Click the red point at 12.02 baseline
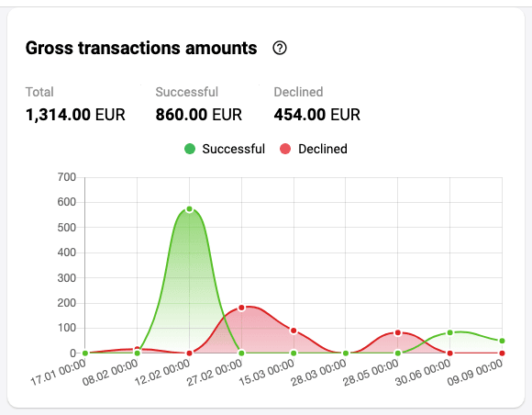Image resolution: width=532 pixels, height=415 pixels. click(x=189, y=353)
